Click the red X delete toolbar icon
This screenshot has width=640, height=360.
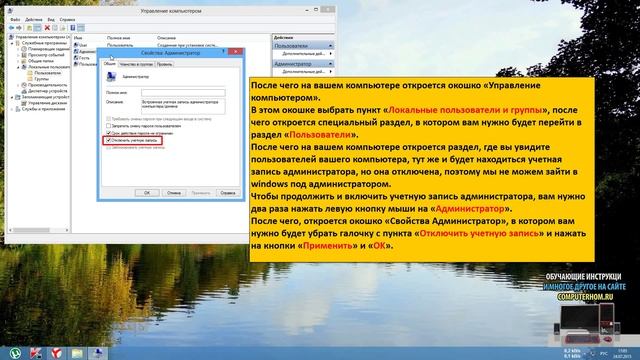pos(47,28)
